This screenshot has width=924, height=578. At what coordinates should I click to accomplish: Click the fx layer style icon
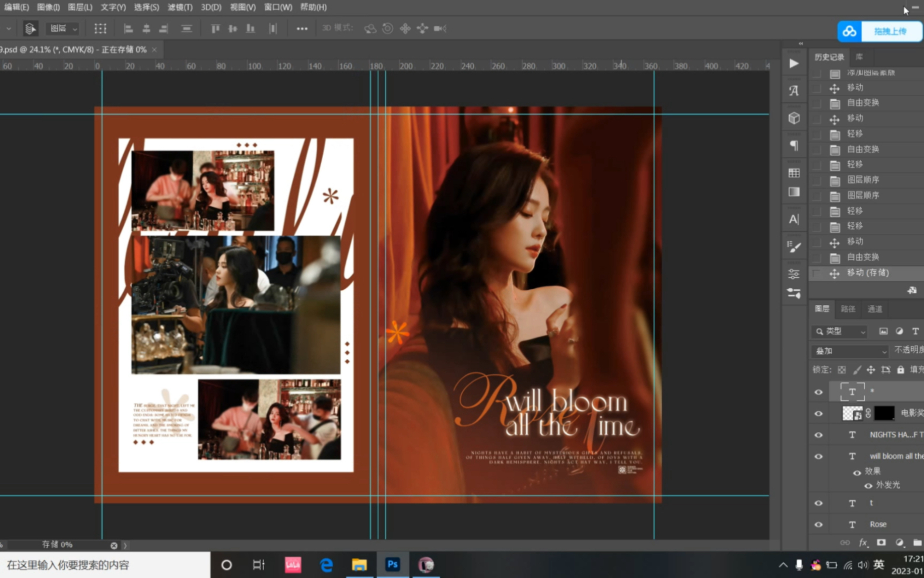(863, 543)
